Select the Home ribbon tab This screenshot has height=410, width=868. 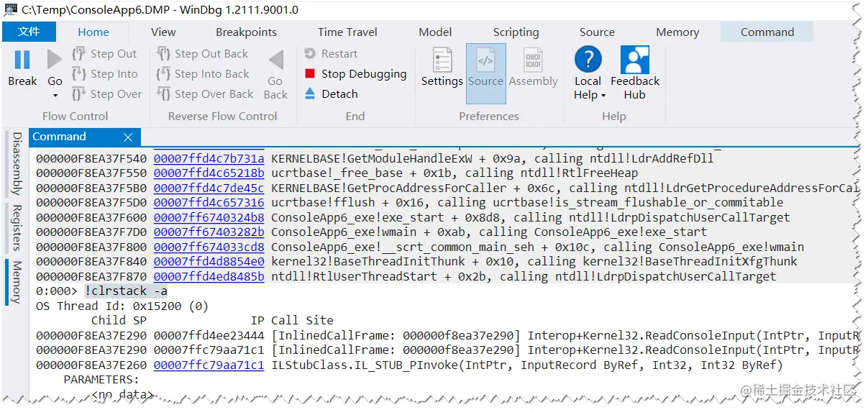coord(93,32)
